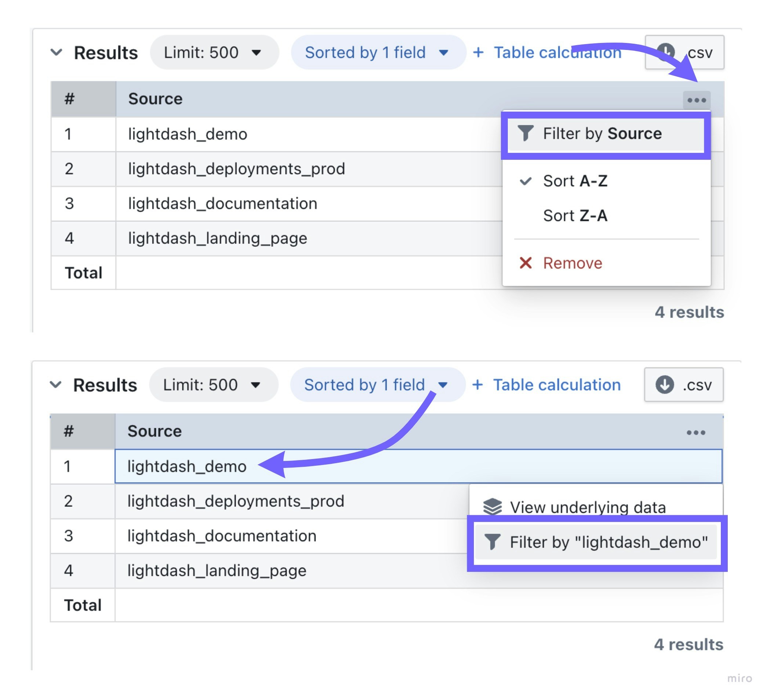Click lightdash_landing_page cell in bottom table
This screenshot has height=700, width=770.
217,570
